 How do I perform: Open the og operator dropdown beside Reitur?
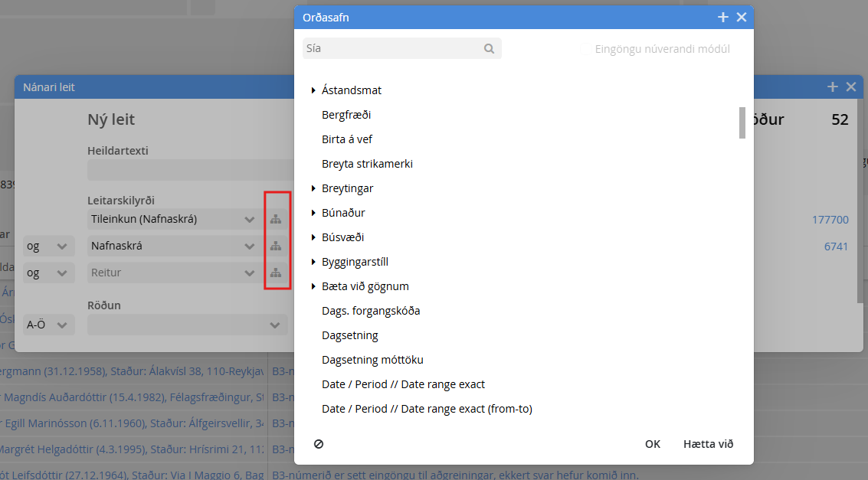click(49, 273)
